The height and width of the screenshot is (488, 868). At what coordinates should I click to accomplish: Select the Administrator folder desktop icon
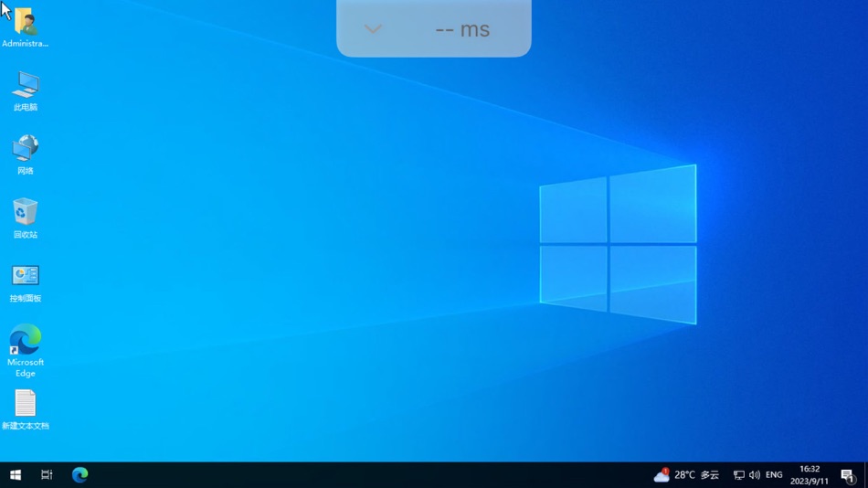click(25, 27)
